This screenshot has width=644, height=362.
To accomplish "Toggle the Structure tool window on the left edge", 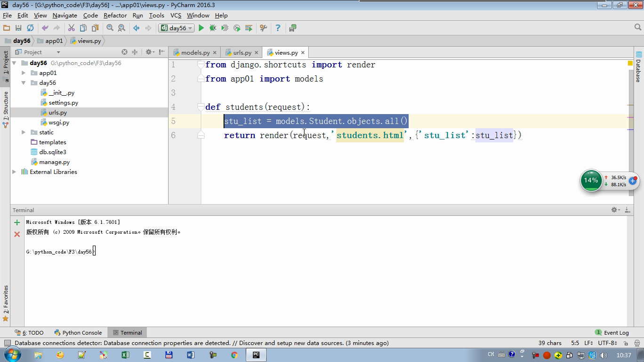I will coord(6,107).
